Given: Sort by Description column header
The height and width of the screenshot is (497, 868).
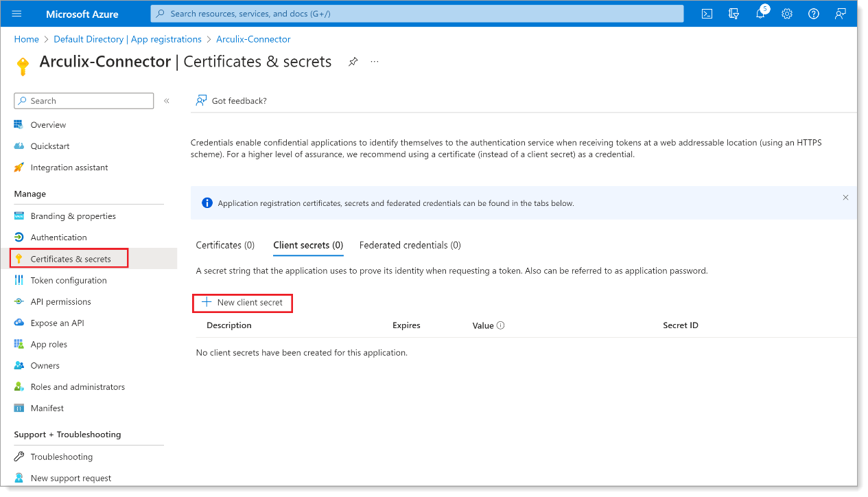Looking at the screenshot, I should (229, 325).
